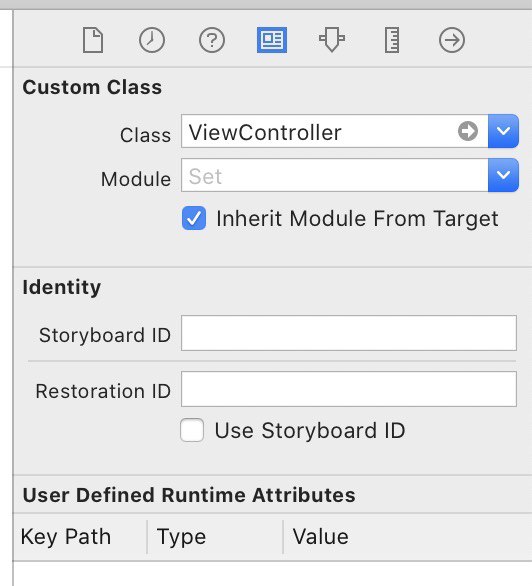Show the History inspector

(152, 40)
